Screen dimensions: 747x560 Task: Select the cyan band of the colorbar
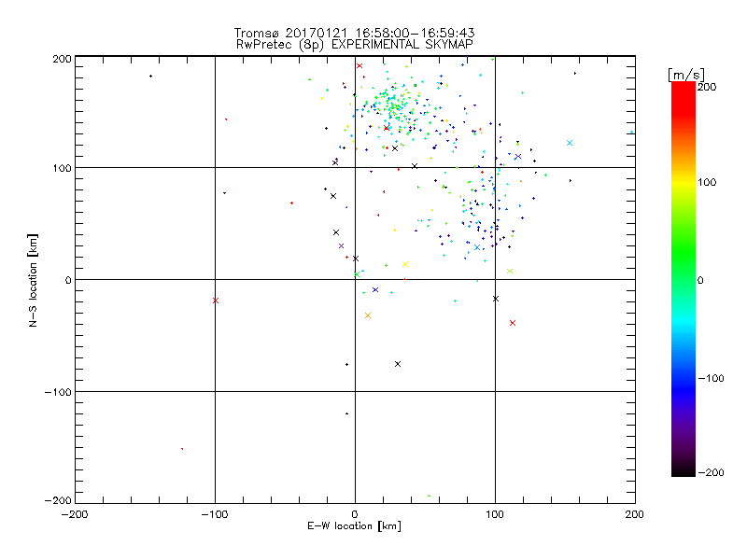click(684, 321)
